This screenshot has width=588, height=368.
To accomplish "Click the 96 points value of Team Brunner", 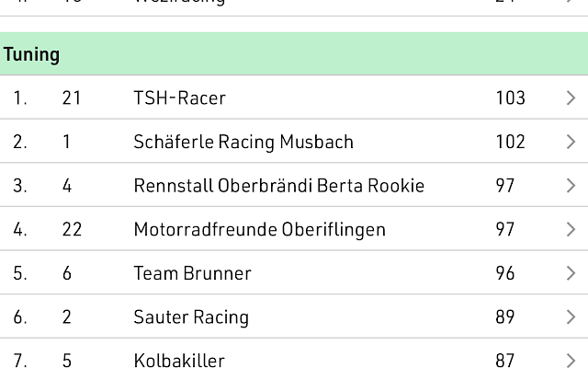I will click(x=504, y=273).
